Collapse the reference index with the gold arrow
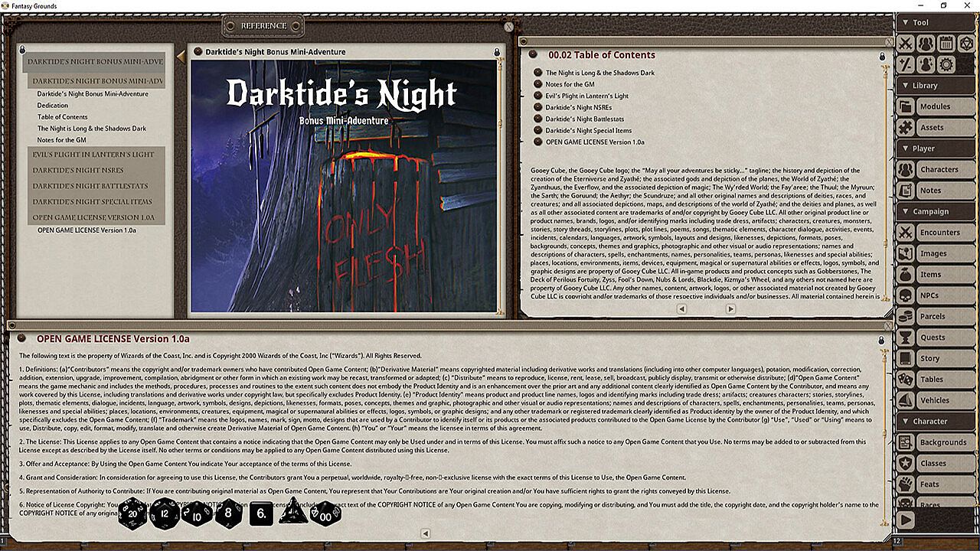 [x=181, y=56]
